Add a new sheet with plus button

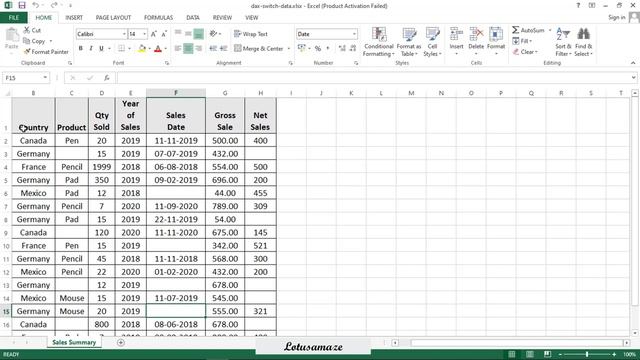pos(120,343)
